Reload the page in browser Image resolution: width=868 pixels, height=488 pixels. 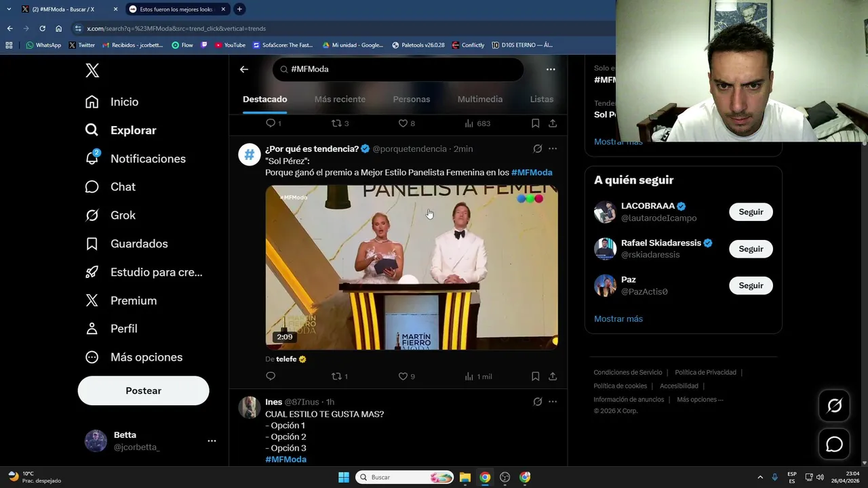point(42,28)
